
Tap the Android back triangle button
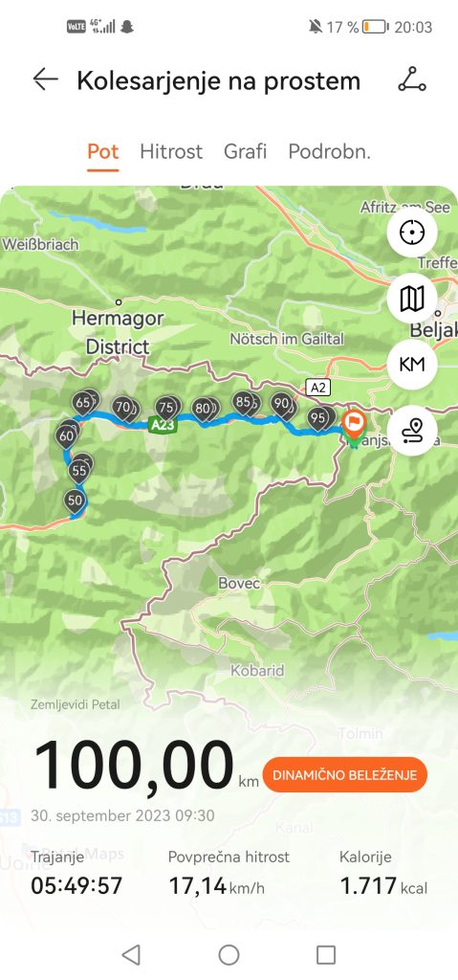pos(131,955)
